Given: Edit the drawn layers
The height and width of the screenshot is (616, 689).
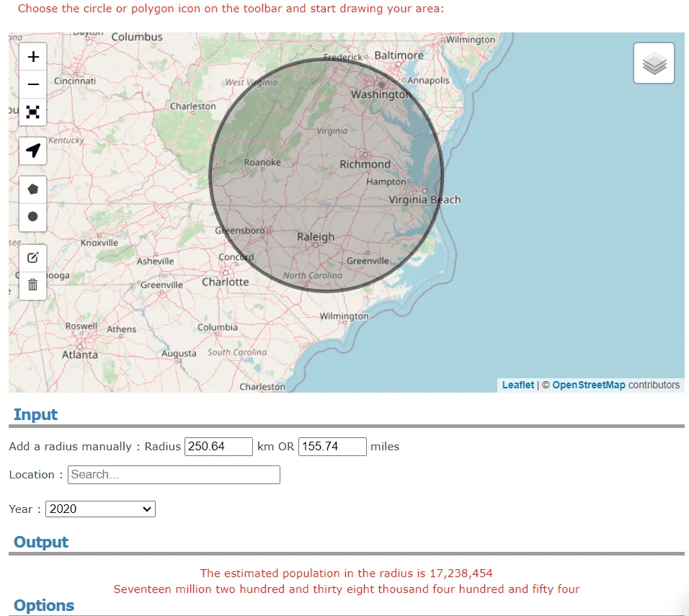Looking at the screenshot, I should click(x=33, y=257).
